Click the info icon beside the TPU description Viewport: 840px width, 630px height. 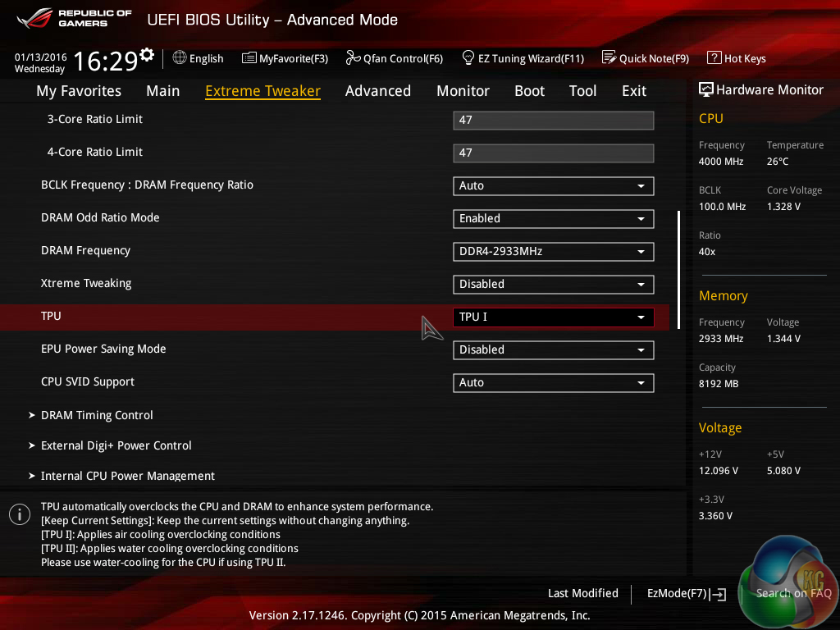[x=20, y=514]
